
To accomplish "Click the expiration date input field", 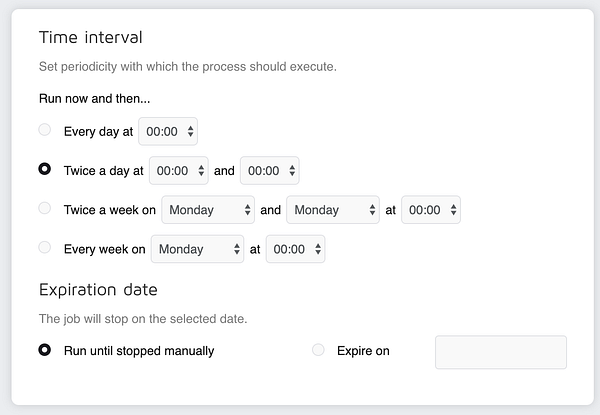I will [x=500, y=352].
